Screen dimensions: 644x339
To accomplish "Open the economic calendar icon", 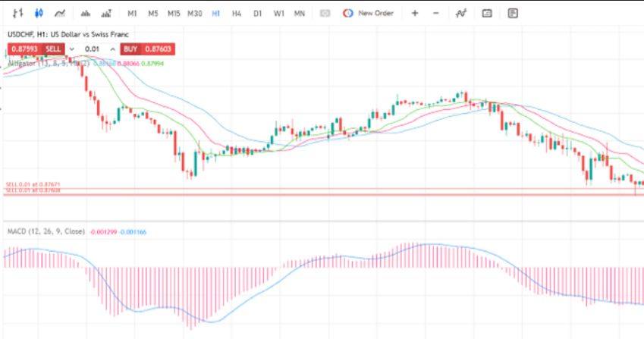I will click(487, 13).
